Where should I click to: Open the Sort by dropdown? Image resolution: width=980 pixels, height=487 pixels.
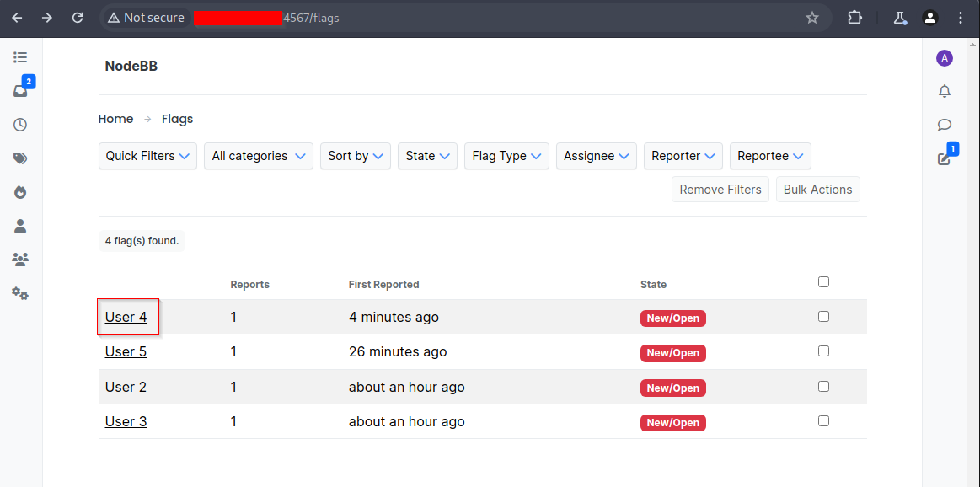click(x=355, y=156)
